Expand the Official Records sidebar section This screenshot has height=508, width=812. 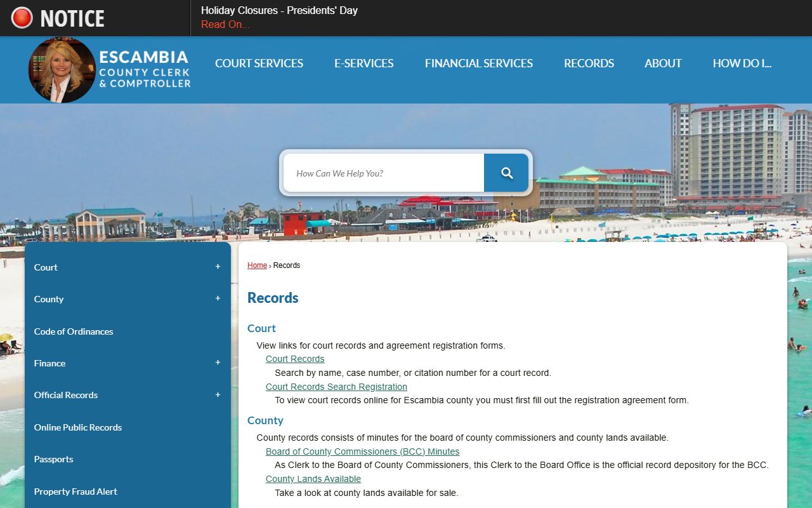tap(218, 394)
